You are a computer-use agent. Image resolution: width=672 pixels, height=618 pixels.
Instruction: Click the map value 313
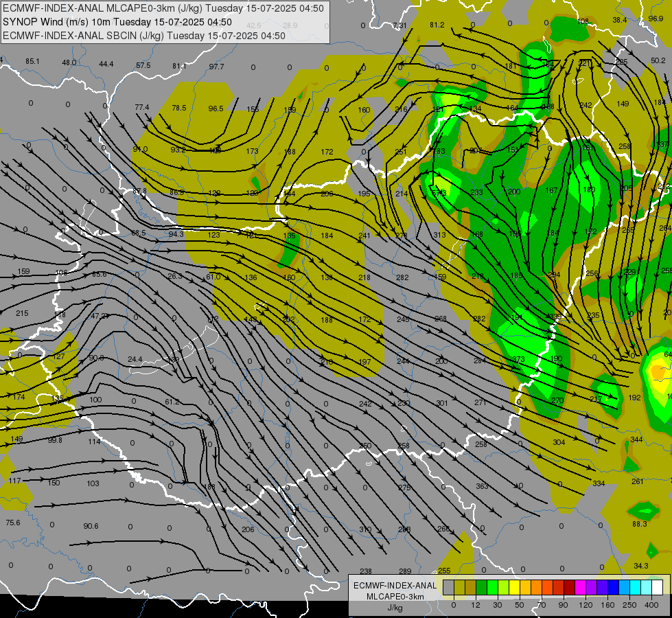439,235
